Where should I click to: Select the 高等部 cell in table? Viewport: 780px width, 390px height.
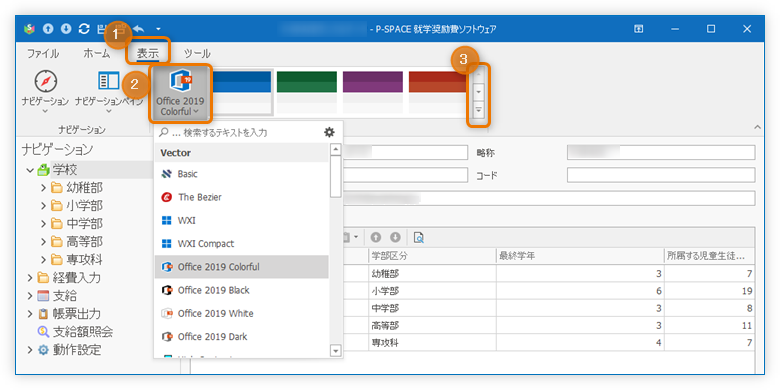click(432, 326)
